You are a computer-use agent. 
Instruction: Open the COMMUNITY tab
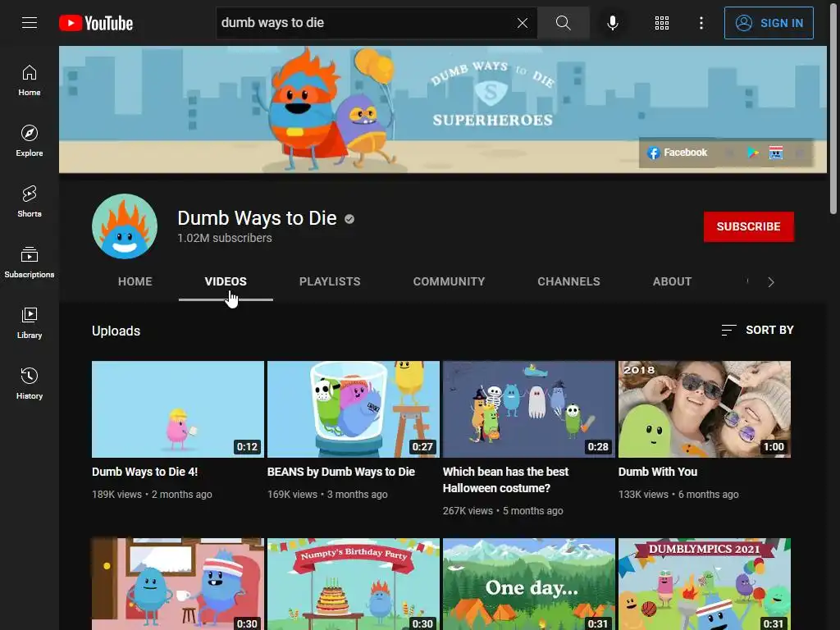tap(449, 282)
